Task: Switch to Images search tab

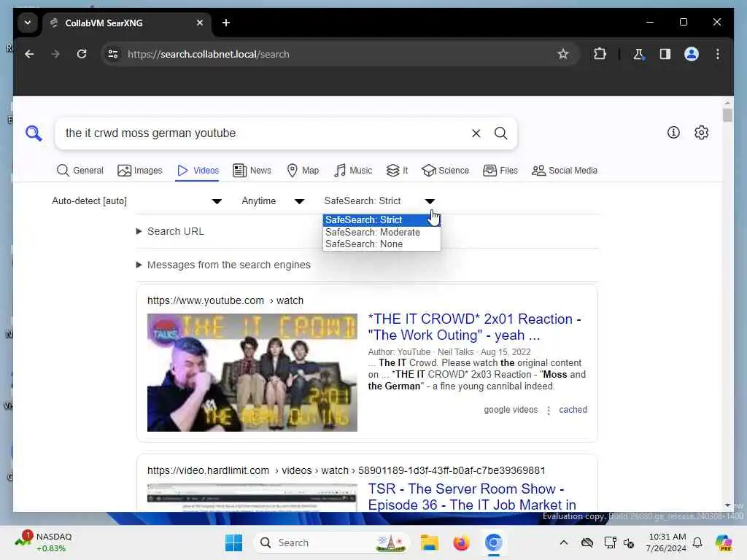Action: (139, 171)
